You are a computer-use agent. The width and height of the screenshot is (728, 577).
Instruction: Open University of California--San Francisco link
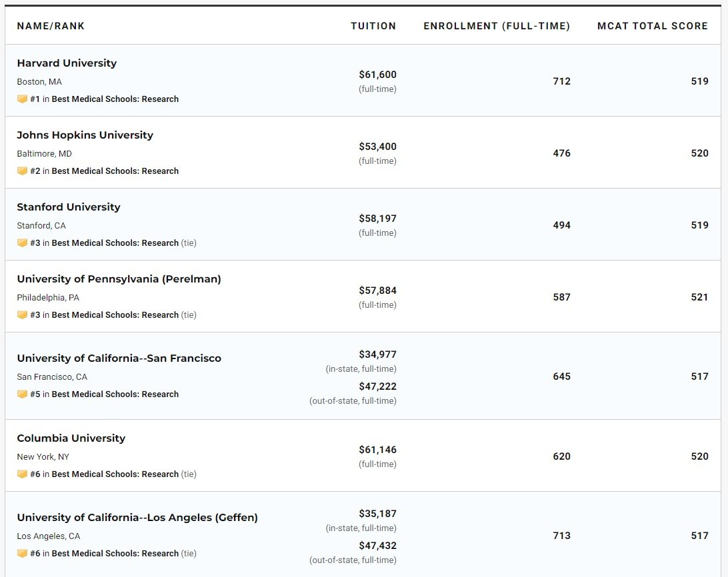[x=119, y=358]
